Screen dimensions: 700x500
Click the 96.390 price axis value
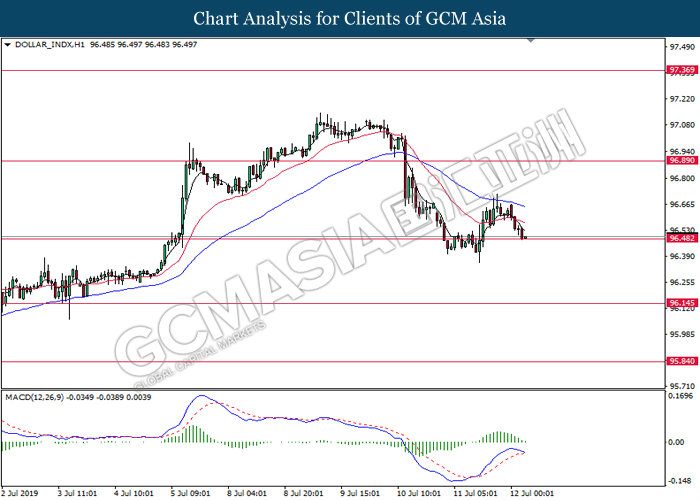click(x=683, y=256)
